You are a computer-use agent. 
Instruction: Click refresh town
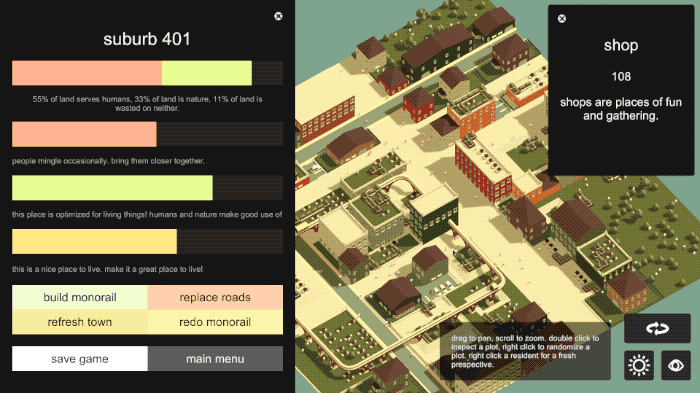click(x=79, y=322)
